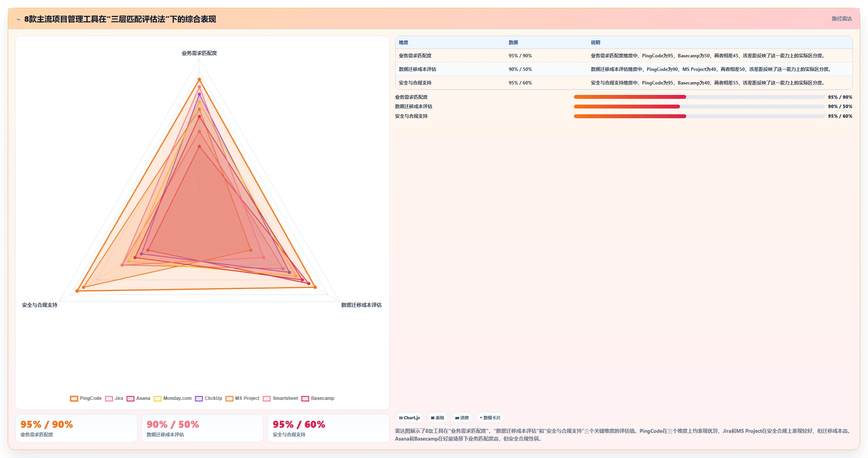Click the 90% / 50% value in table
This screenshot has width=868, height=458.
point(520,69)
